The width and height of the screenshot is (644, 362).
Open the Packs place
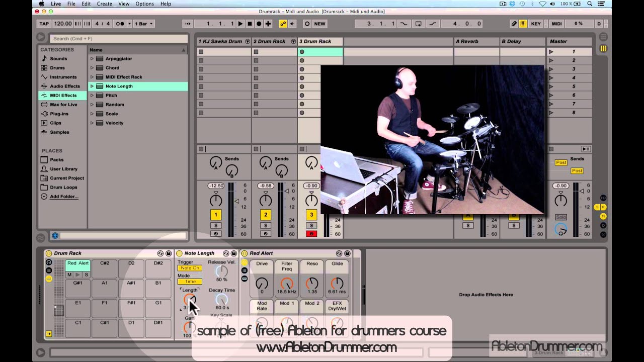coord(56,160)
